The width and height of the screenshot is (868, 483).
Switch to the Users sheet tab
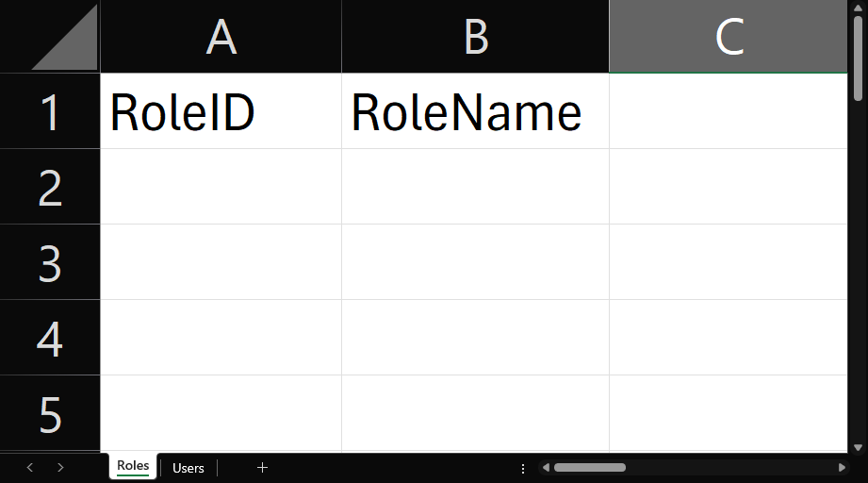[188, 468]
